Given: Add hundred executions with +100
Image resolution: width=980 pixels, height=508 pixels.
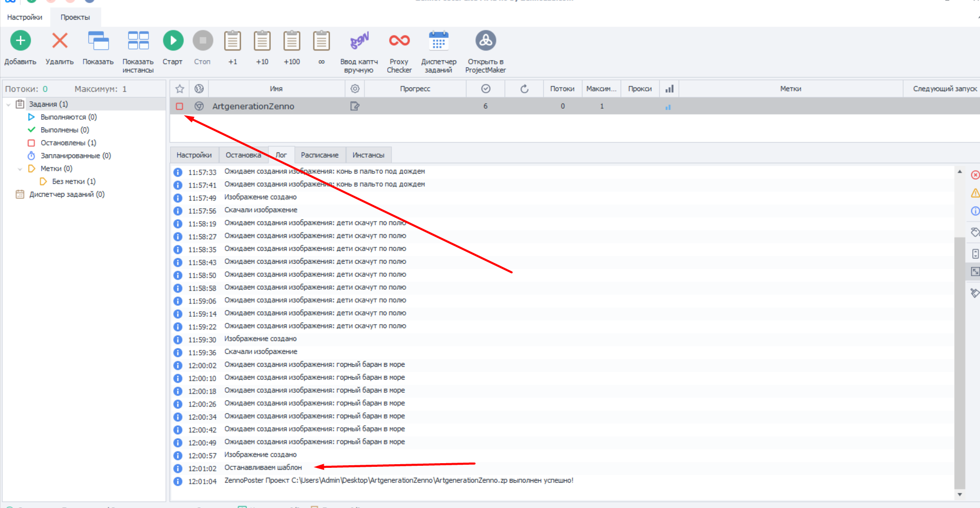Looking at the screenshot, I should pos(292,41).
